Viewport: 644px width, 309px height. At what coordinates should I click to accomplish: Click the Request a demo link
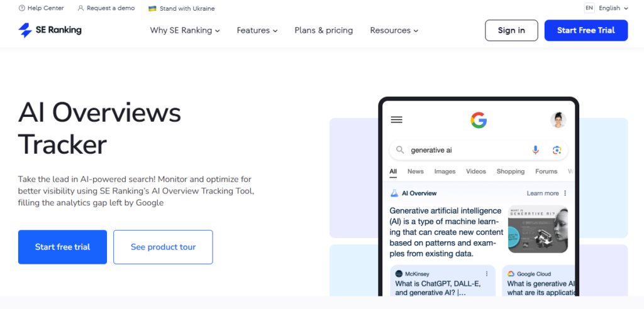[x=106, y=8]
